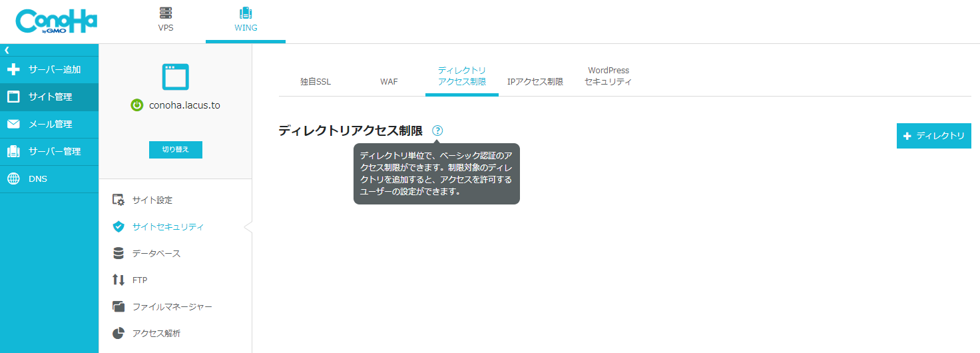Viewport: 980px width, 353px height.
Task: Open サイト管理 in the sidebar
Action: [49, 97]
